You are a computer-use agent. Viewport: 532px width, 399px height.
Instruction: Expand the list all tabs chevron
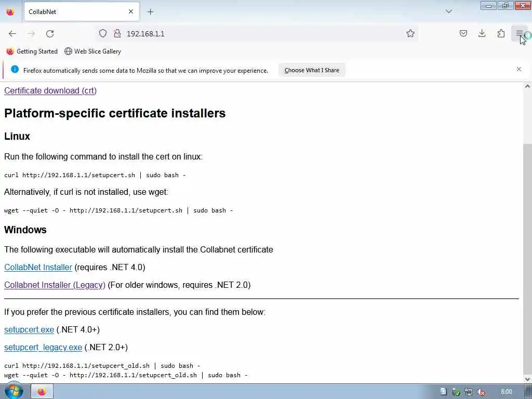point(448,11)
